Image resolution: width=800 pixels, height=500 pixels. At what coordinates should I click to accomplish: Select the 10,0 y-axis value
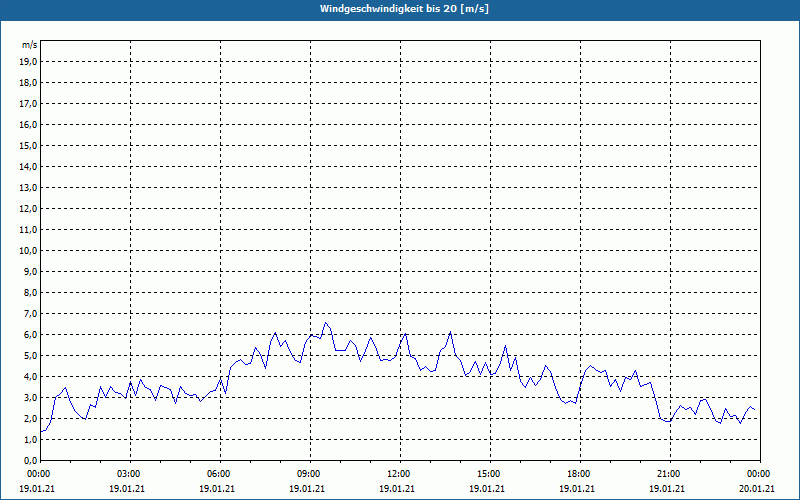28,251
